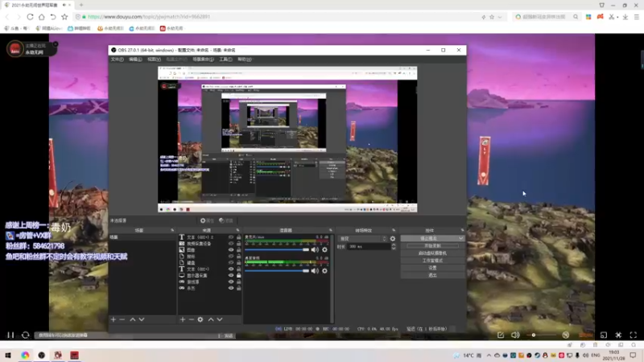The width and height of the screenshot is (644, 362).
Task: Toggle lock on 文本 (GDI+) 2 source
Action: 238,237
